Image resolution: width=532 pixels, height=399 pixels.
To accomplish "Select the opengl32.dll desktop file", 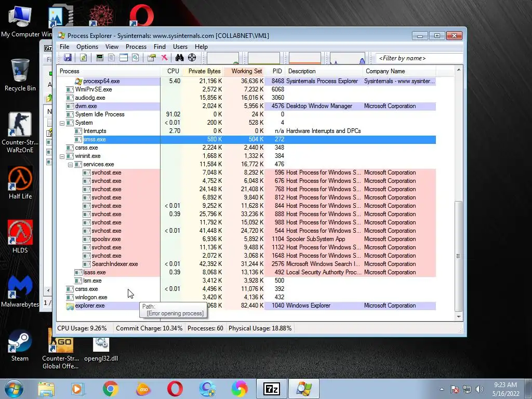I will point(101,350).
